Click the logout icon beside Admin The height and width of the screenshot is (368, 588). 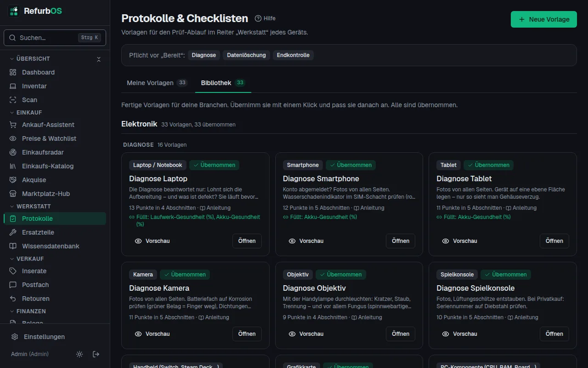96,354
